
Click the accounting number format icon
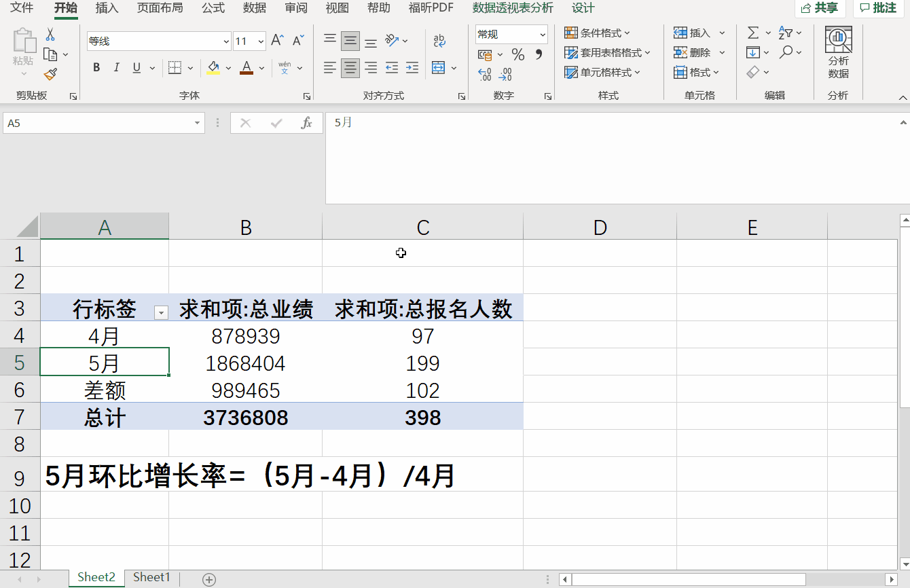tap(485, 54)
